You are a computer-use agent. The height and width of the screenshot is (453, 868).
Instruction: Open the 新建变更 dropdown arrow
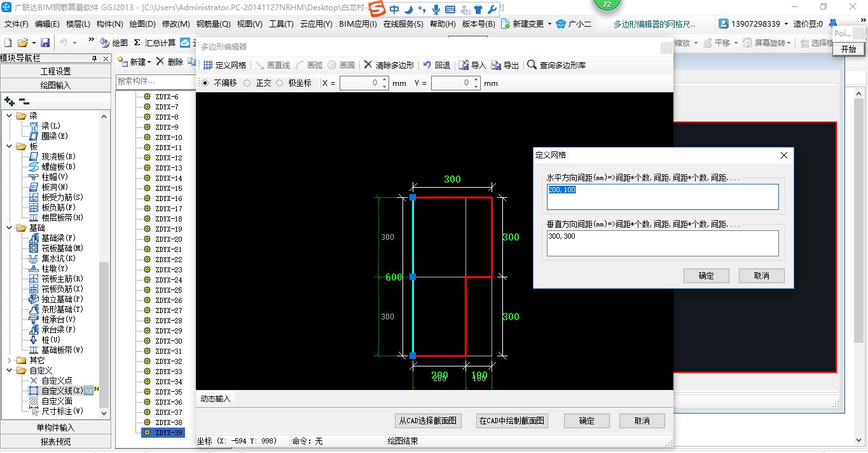tap(549, 24)
